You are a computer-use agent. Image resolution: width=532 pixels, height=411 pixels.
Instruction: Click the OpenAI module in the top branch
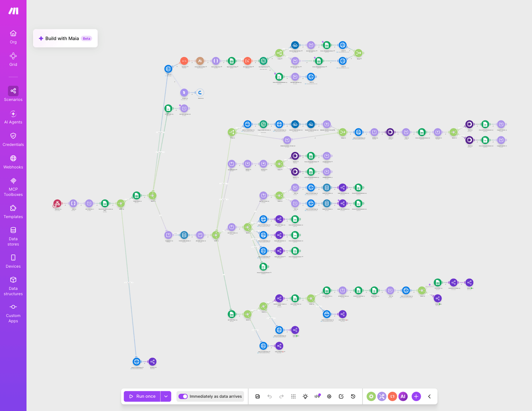[x=263, y=61]
